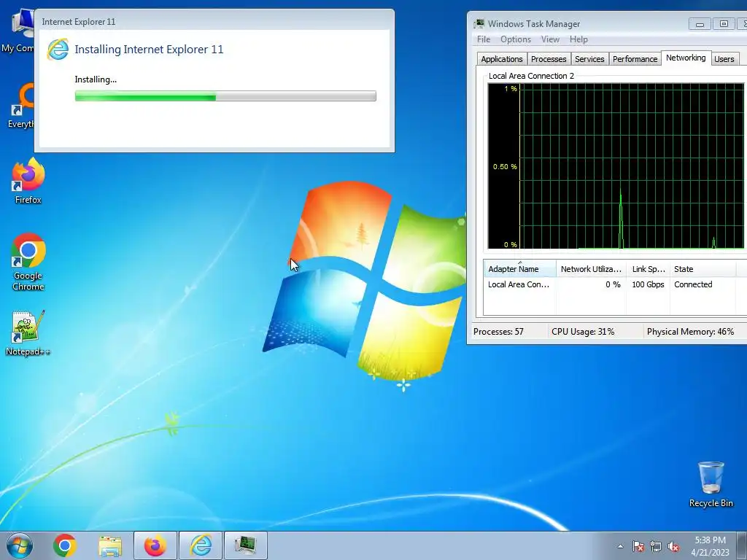This screenshot has width=747, height=560.
Task: Open the Google Chrome desktop shortcut
Action: 28,262
